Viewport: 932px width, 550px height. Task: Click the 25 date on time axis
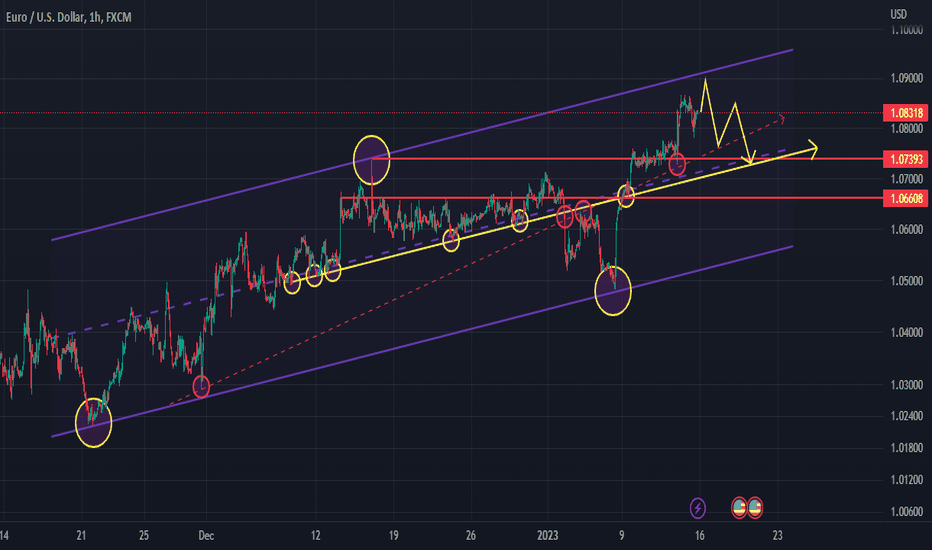pyautogui.click(x=144, y=536)
